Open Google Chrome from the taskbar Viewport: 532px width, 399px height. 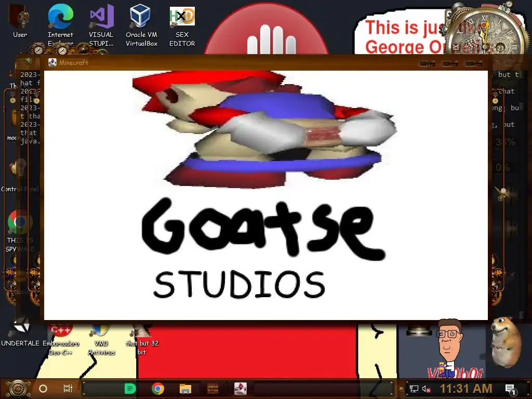pos(158,389)
